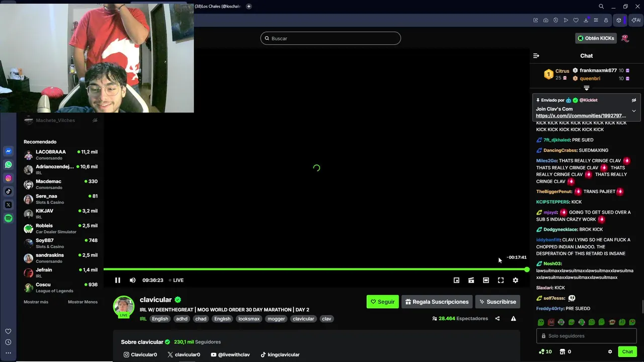Viewport: 644px width, 362px height.
Task: Jump to LIVE in the player
Action: pos(176,281)
